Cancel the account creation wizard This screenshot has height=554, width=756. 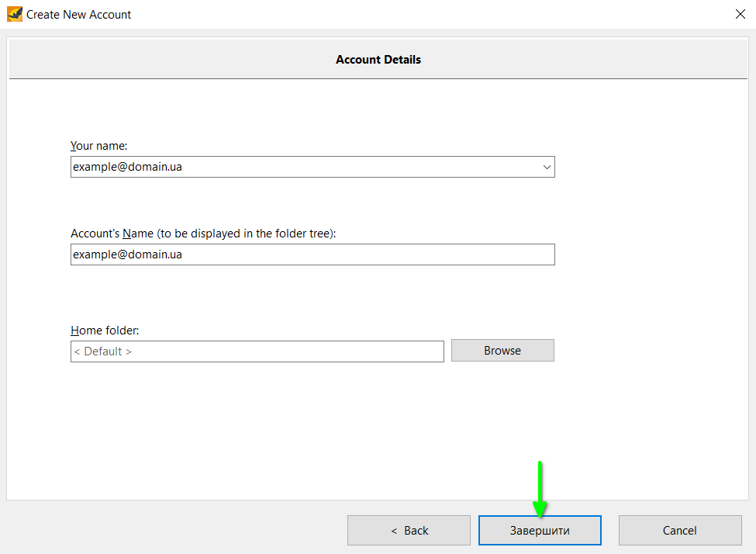point(679,531)
